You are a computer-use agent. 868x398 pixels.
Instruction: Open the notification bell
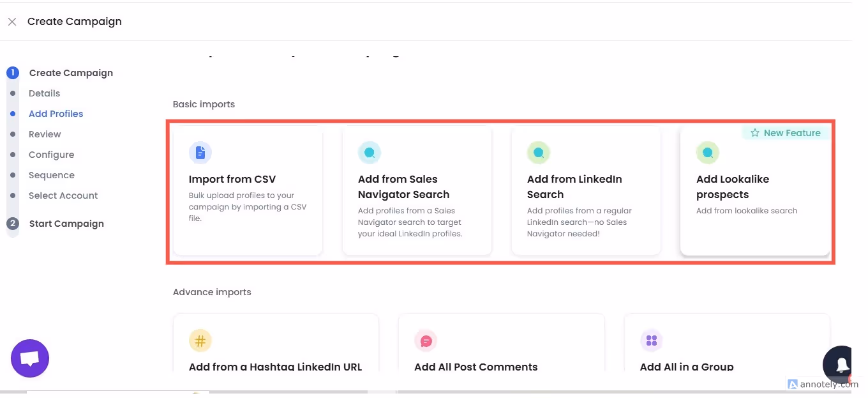(x=841, y=364)
